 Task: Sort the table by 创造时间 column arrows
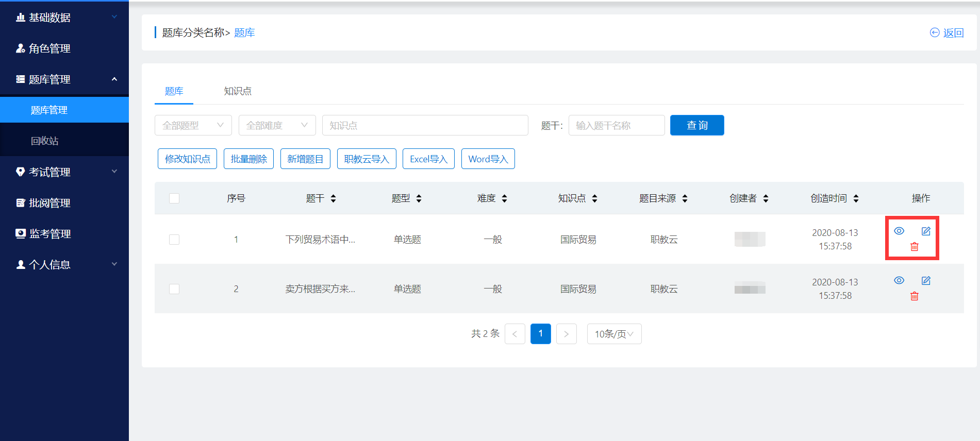856,198
